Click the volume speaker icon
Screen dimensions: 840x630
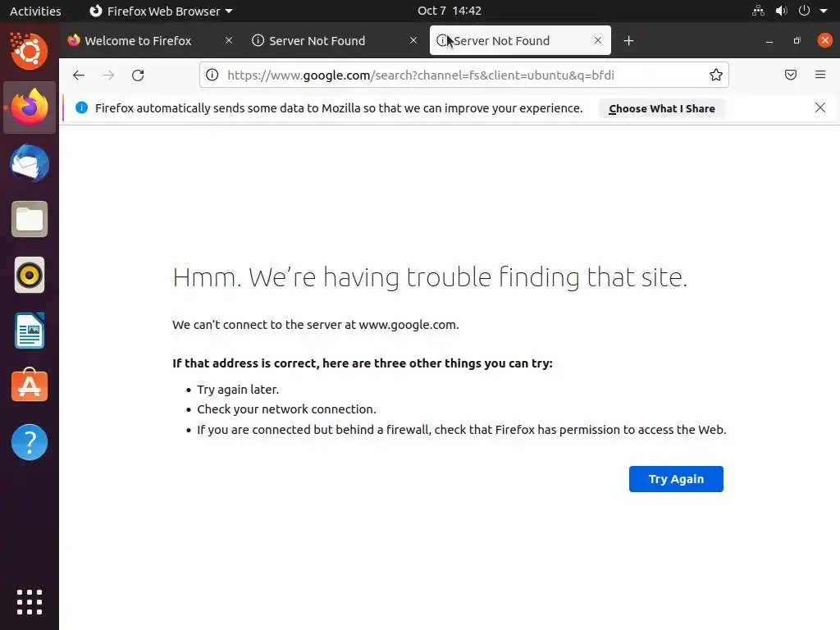point(781,11)
